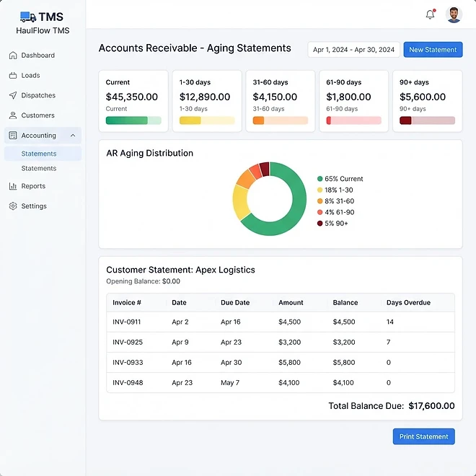Click the 1-30 days yellow progress bar
476x476 pixels.
coord(207,120)
